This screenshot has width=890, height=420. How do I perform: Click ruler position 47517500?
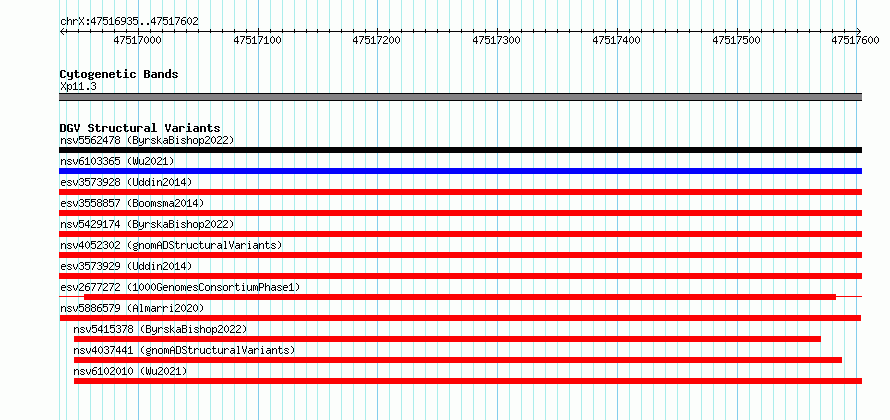pyautogui.click(x=736, y=40)
